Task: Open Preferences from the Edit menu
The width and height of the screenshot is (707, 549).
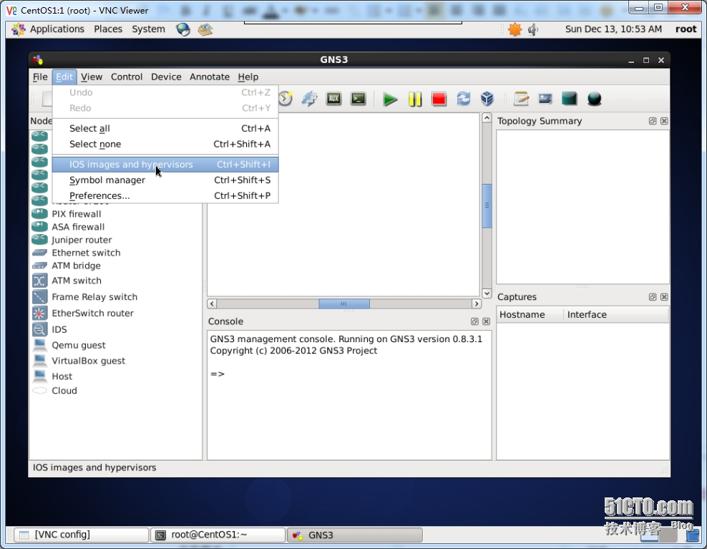Action: 99,196
